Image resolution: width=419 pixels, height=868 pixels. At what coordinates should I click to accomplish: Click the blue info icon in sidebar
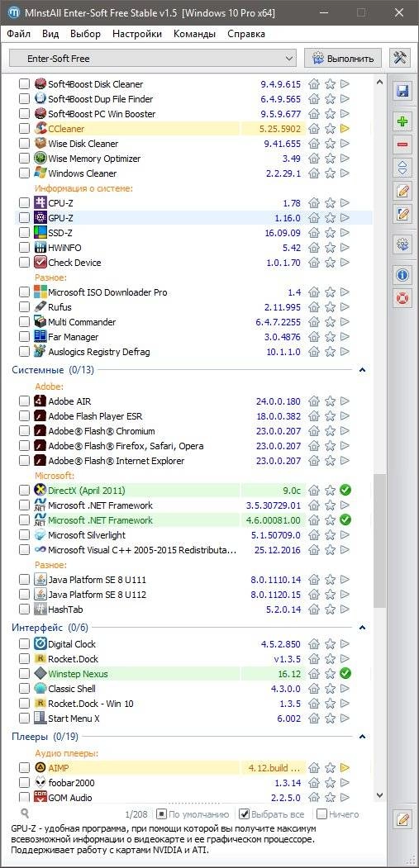(402, 273)
